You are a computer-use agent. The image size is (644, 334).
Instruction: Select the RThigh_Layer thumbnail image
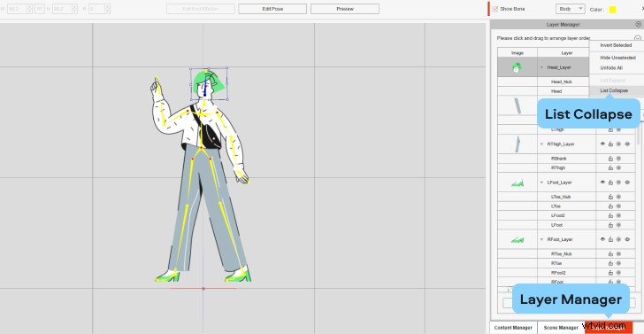517,144
